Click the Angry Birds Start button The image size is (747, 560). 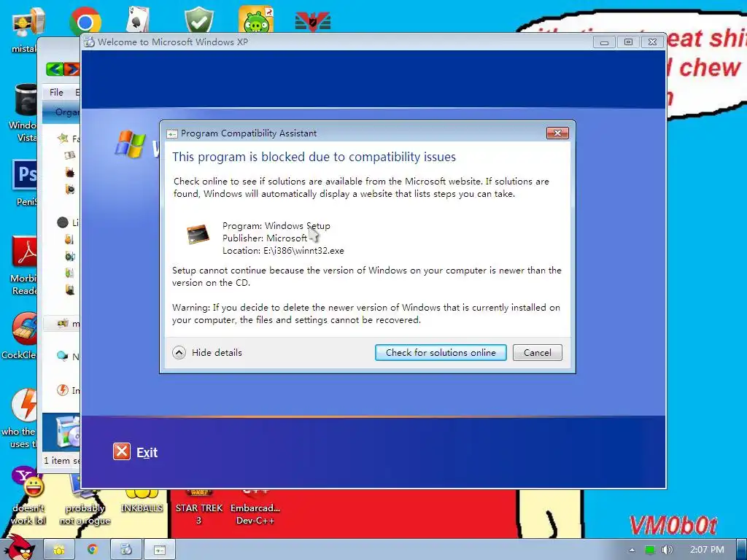(21, 548)
